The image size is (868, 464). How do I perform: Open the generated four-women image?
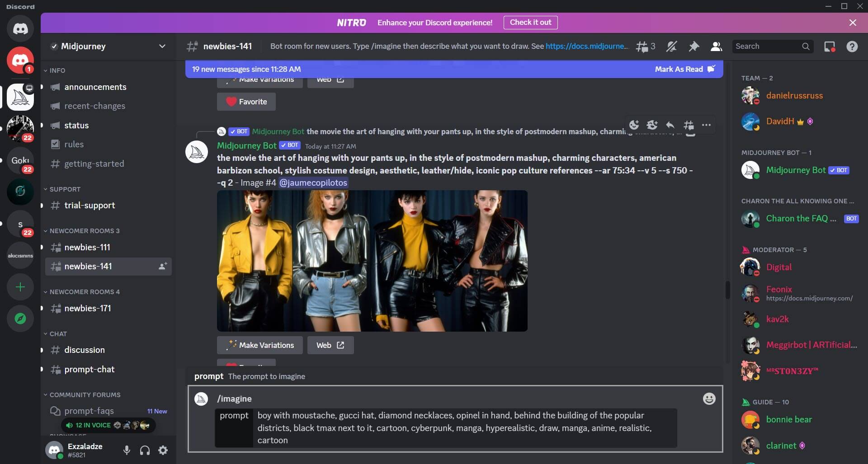point(372,261)
